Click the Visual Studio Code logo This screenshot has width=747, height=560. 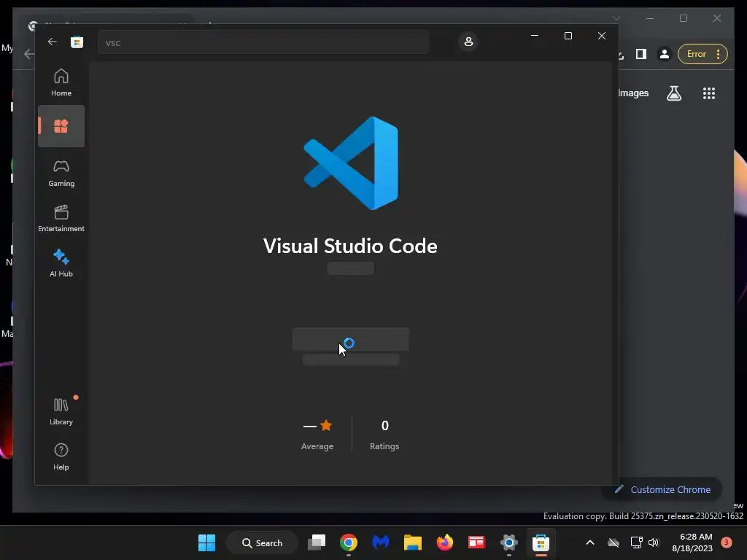click(x=351, y=163)
